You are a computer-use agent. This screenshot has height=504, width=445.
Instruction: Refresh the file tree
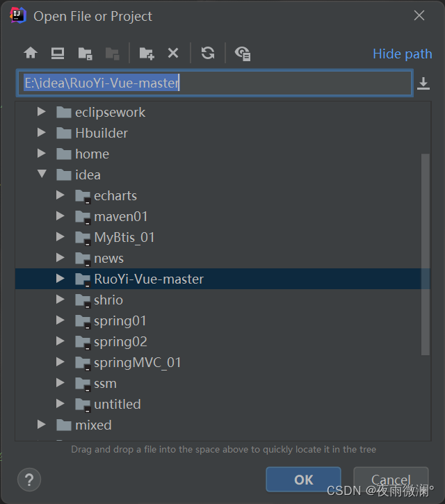tap(208, 53)
